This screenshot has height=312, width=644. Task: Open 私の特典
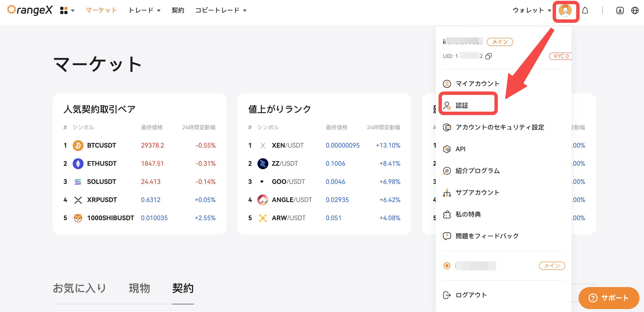pyautogui.click(x=468, y=214)
